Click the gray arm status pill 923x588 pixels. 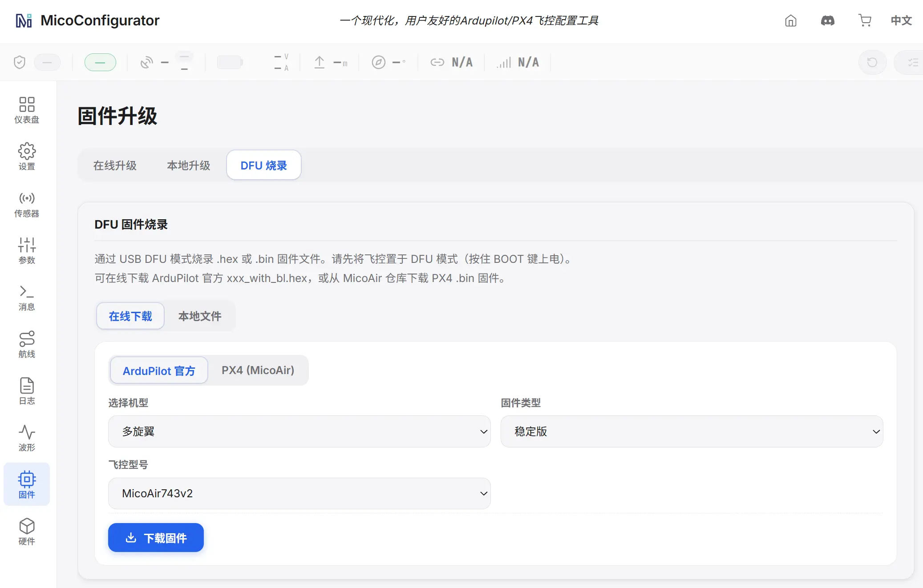coord(47,62)
